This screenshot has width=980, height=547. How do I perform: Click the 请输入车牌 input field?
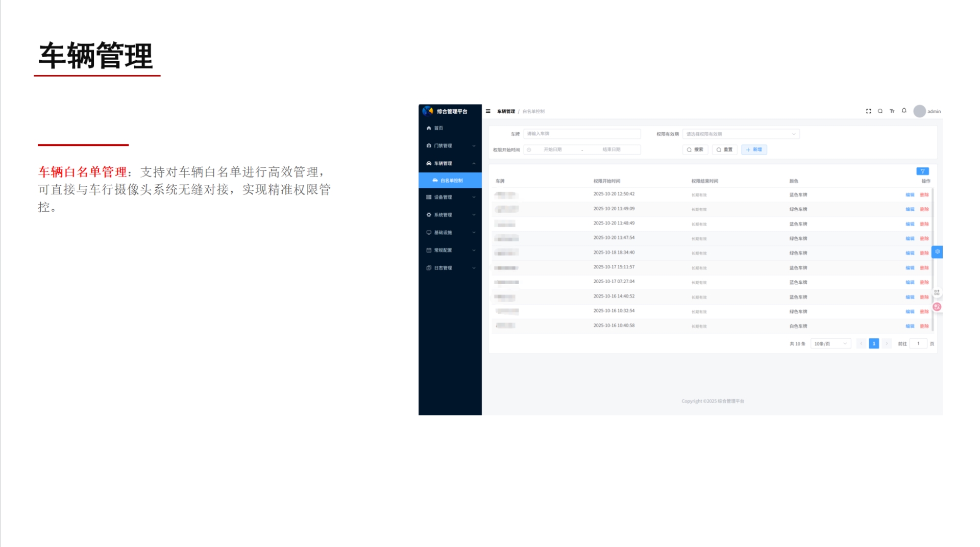point(582,133)
